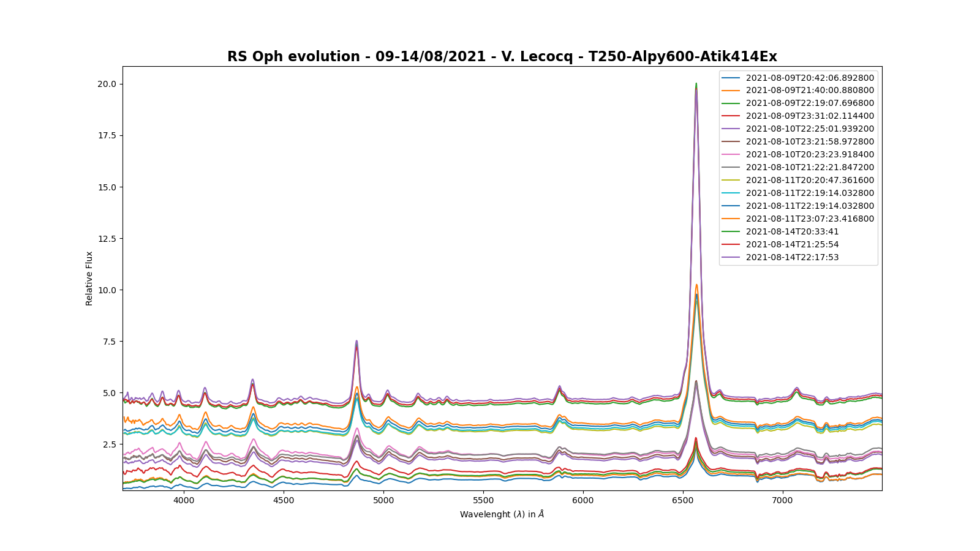Click the 12.5 y-axis tick label

click(107, 239)
